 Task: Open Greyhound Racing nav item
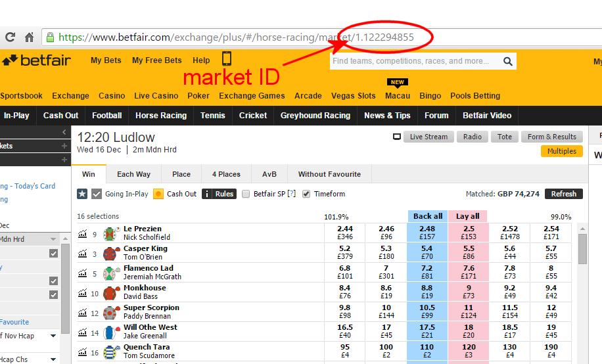315,116
